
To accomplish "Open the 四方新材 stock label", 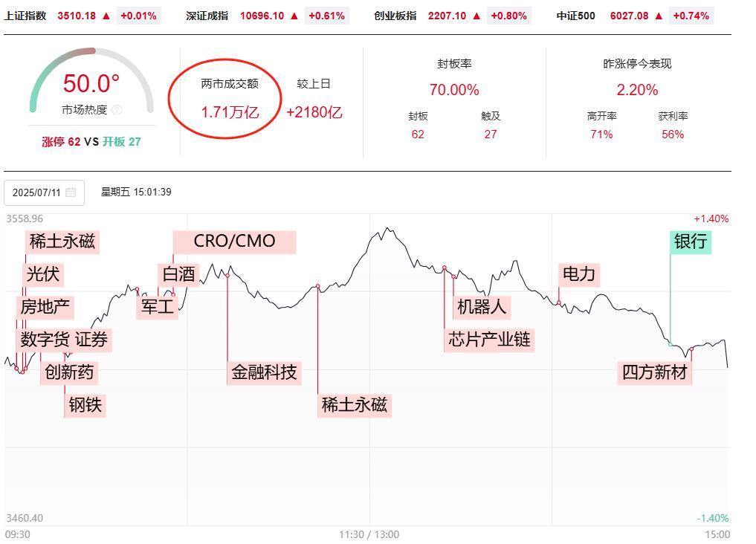I will (654, 372).
